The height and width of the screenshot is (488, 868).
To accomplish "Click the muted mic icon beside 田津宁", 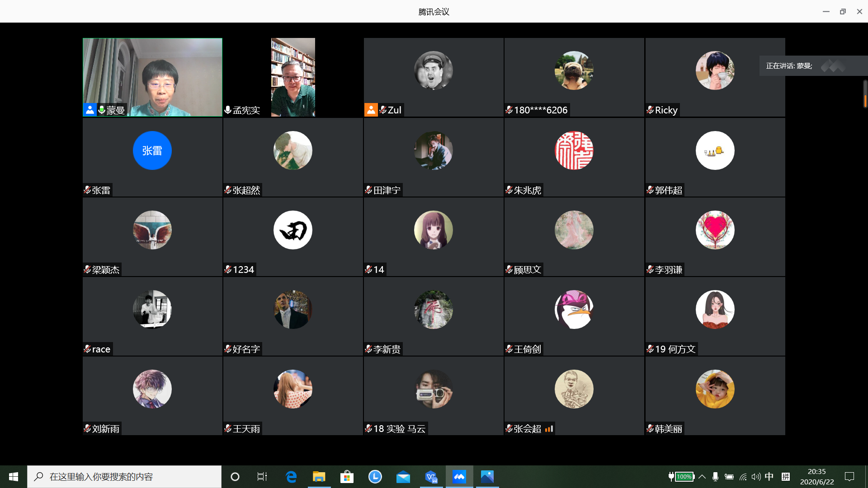I will pos(368,190).
